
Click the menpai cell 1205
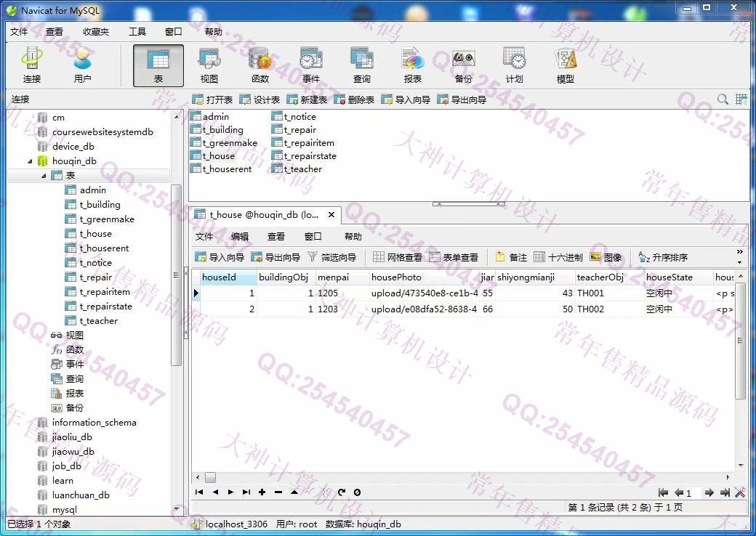point(342,293)
